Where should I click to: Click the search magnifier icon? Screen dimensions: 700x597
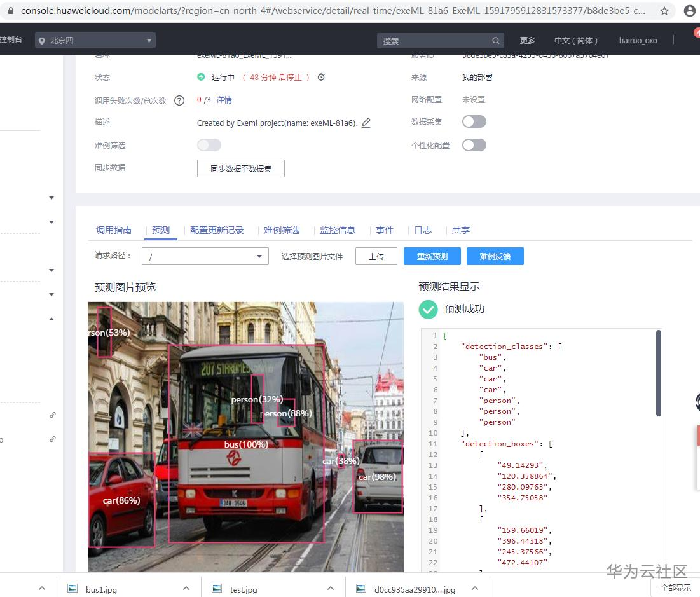click(x=495, y=41)
